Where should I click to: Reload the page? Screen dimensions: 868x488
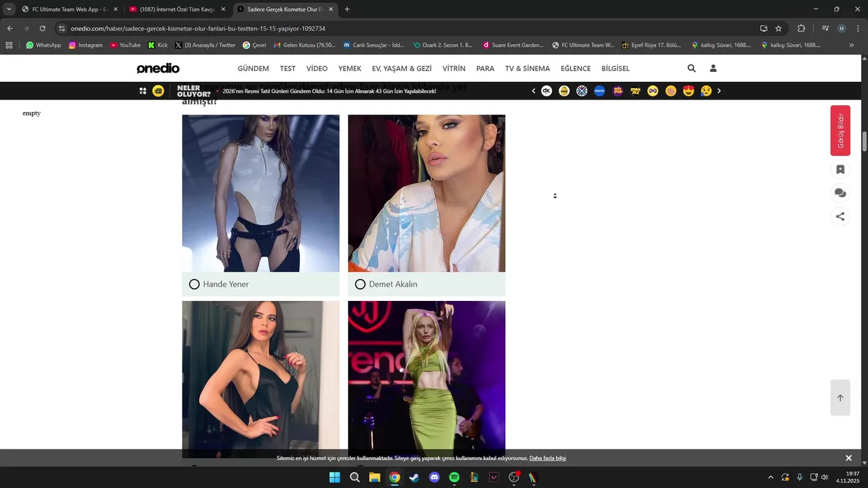tap(42, 28)
